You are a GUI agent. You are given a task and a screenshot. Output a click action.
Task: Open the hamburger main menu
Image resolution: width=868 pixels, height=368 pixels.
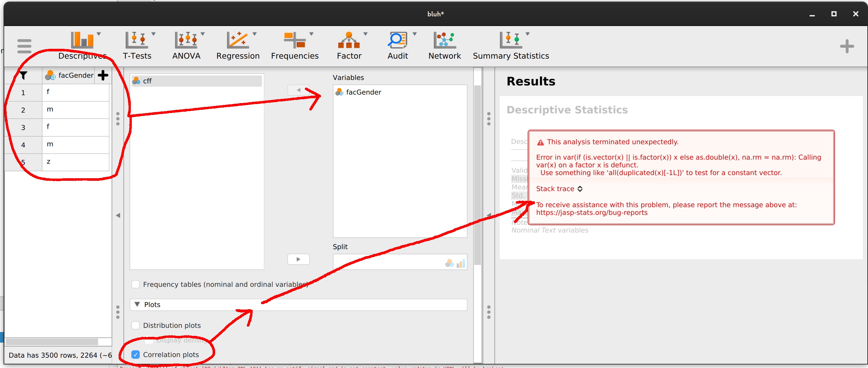click(x=24, y=46)
